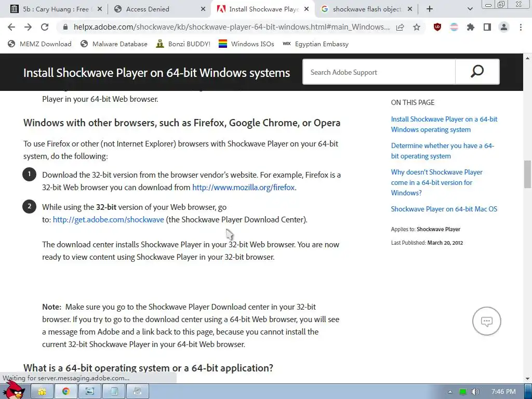Click the address bar URL
Image resolution: width=532 pixels, height=399 pixels.
231,27
